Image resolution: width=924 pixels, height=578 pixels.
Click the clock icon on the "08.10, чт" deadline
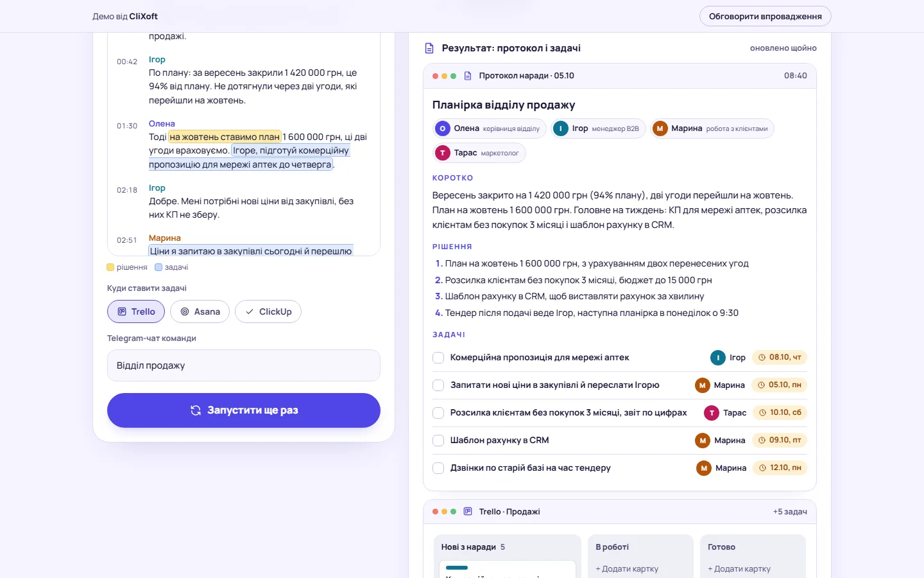(762, 358)
